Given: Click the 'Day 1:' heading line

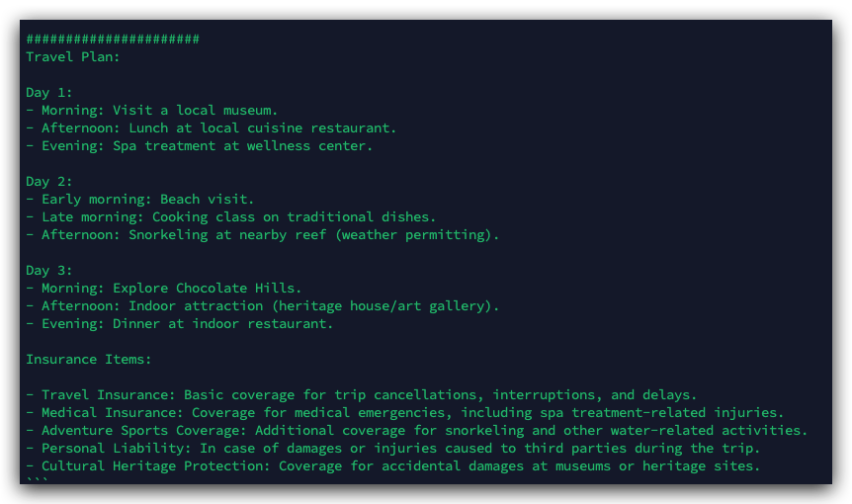Looking at the screenshot, I should pos(49,93).
